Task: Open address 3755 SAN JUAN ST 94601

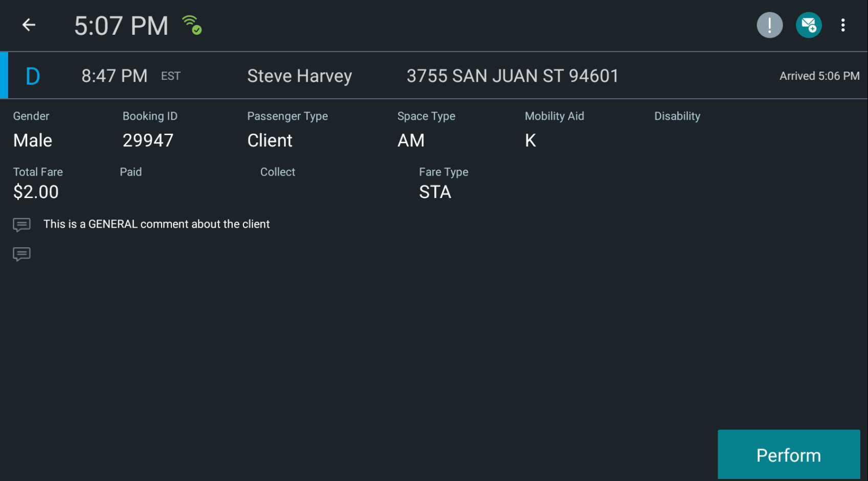Action: pos(511,75)
